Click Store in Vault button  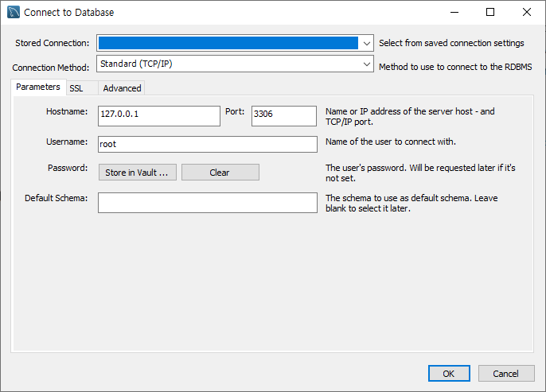138,173
